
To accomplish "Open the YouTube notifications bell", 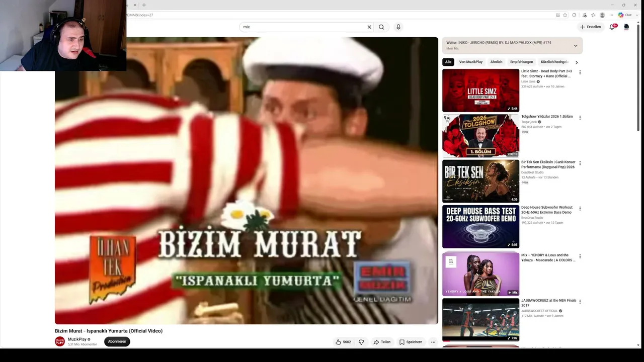I will pyautogui.click(x=612, y=27).
